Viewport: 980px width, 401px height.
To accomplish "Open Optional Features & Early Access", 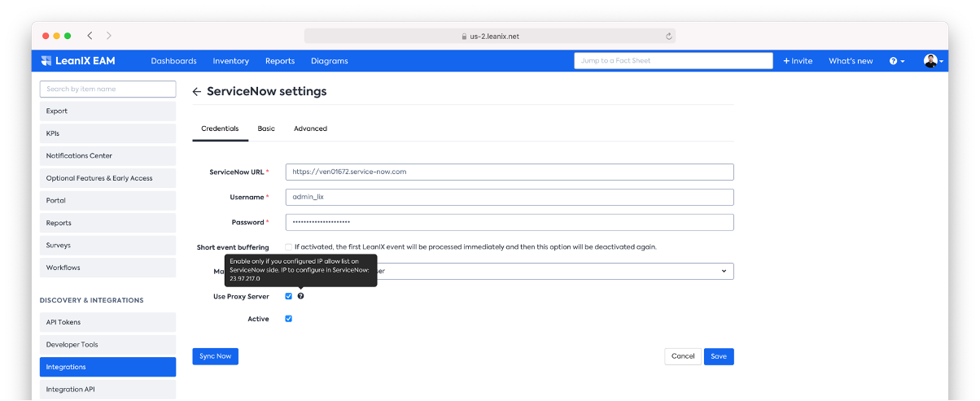I will click(108, 178).
